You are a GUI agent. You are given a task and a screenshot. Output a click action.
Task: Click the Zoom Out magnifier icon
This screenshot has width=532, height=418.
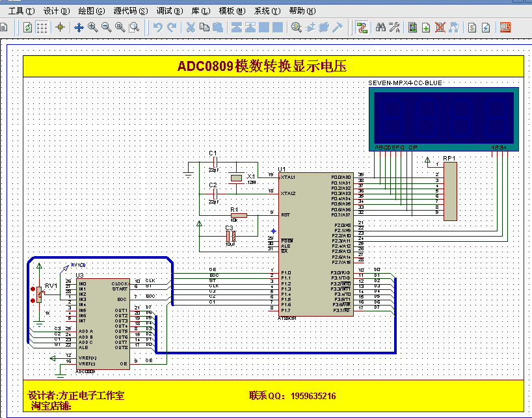click(x=107, y=27)
